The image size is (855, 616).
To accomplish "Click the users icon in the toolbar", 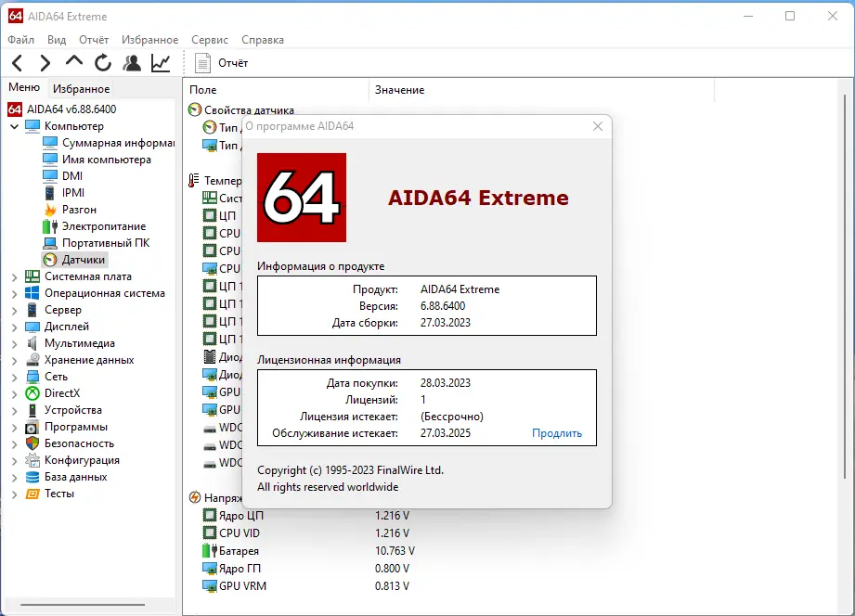I will (131, 62).
